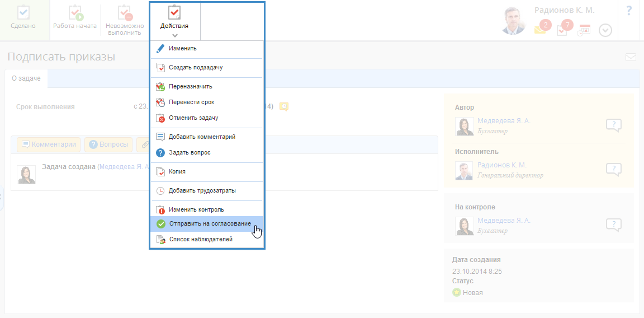The image size is (644, 318).
Task: Expand the user profile chevron menu
Action: coord(605,30)
